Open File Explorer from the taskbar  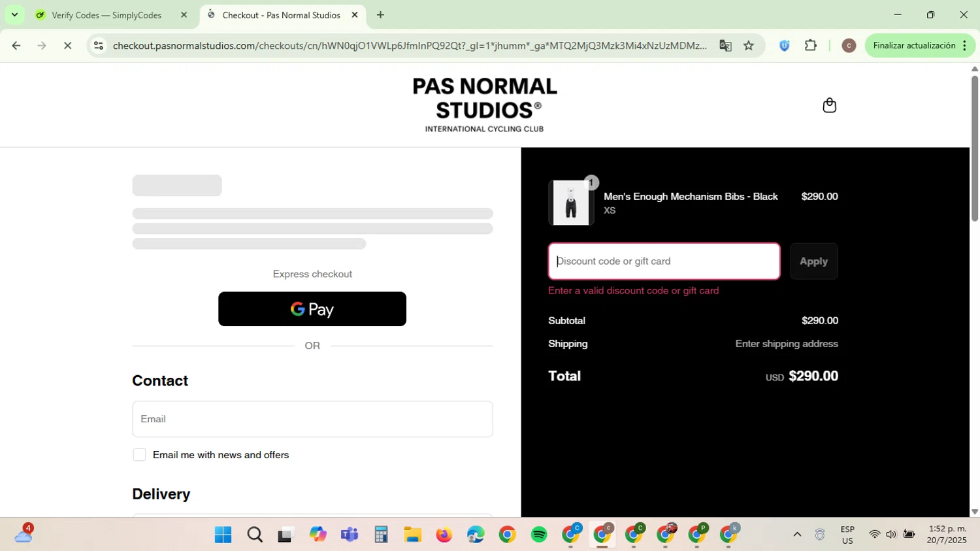click(412, 535)
